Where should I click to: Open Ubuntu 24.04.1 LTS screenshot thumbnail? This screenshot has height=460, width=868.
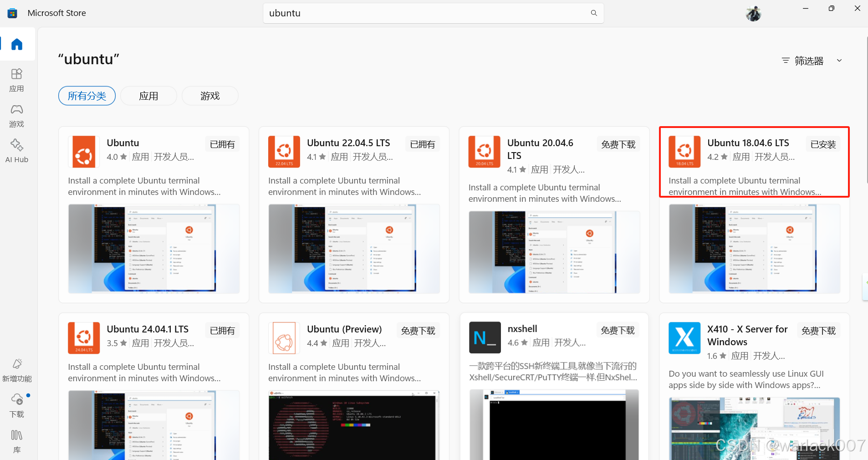tap(154, 425)
